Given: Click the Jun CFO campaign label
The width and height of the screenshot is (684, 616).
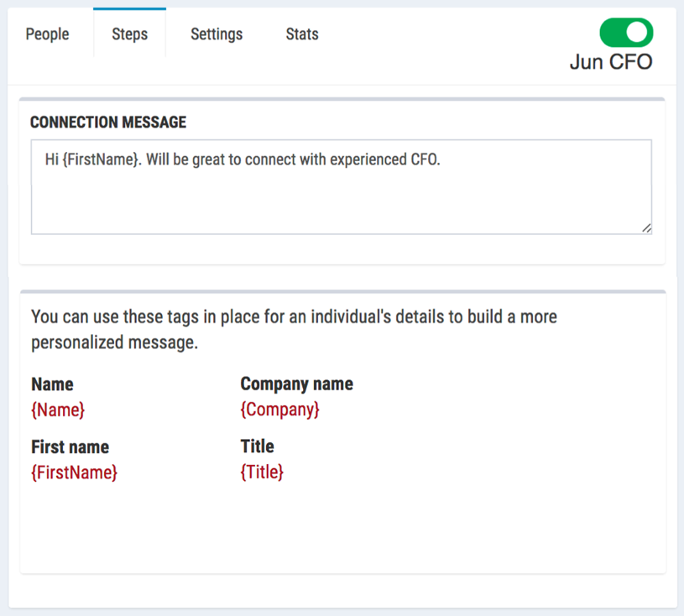Looking at the screenshot, I should 610,61.
